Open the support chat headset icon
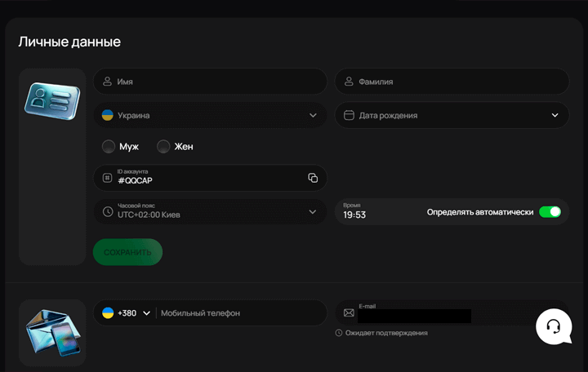 [x=553, y=326]
